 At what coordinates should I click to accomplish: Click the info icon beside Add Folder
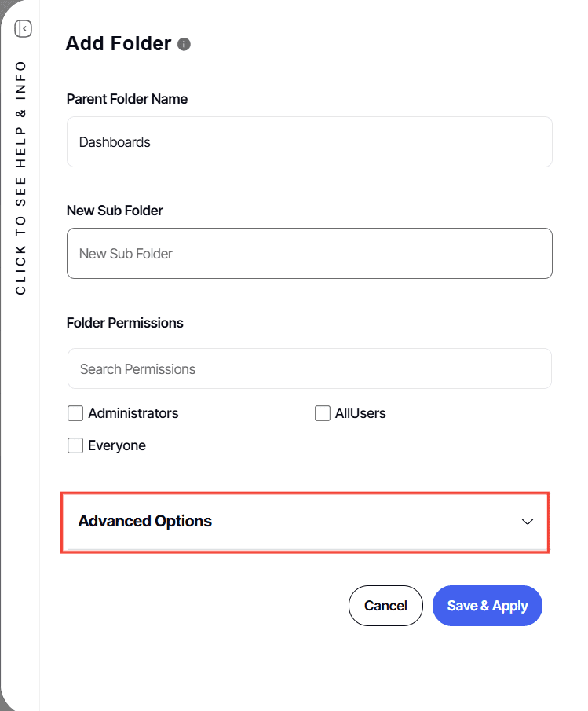click(x=184, y=44)
